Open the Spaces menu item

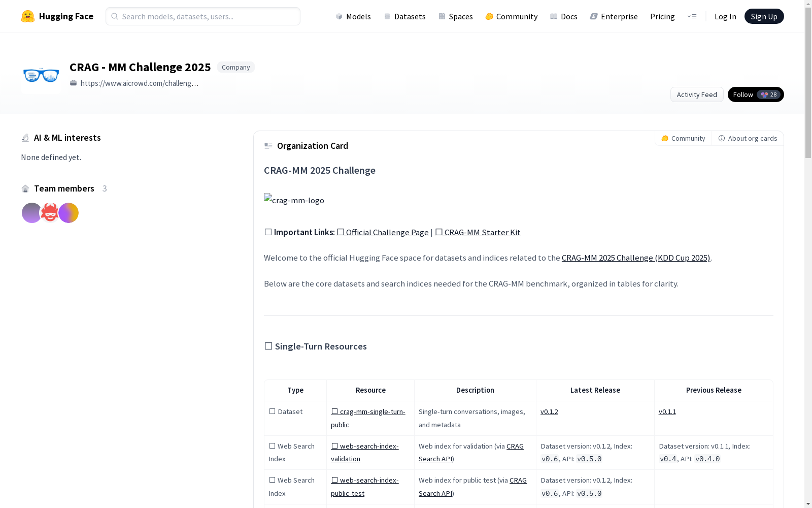pos(456,16)
